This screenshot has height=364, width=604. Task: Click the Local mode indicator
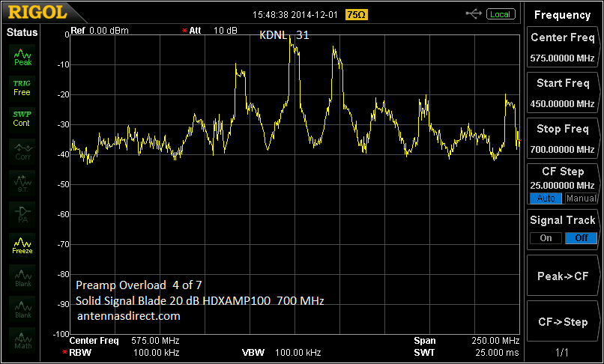click(501, 14)
